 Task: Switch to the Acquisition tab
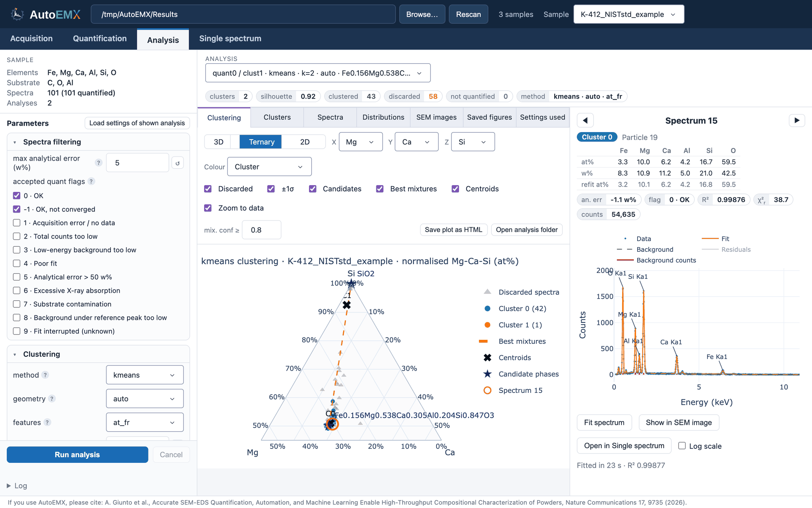(32, 39)
